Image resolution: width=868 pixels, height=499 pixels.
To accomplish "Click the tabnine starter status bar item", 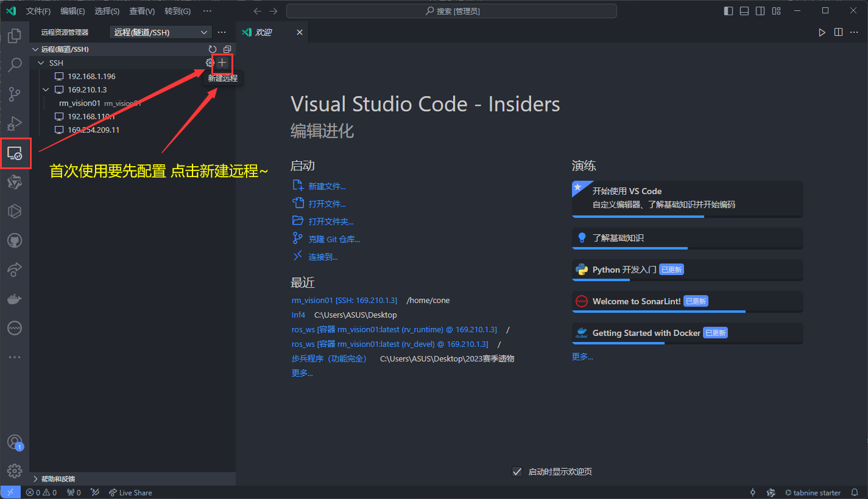I will (813, 492).
